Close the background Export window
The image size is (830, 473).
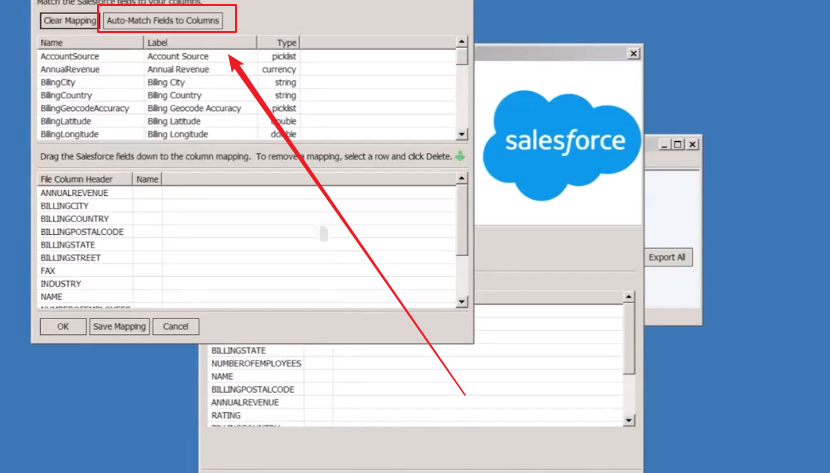692,144
